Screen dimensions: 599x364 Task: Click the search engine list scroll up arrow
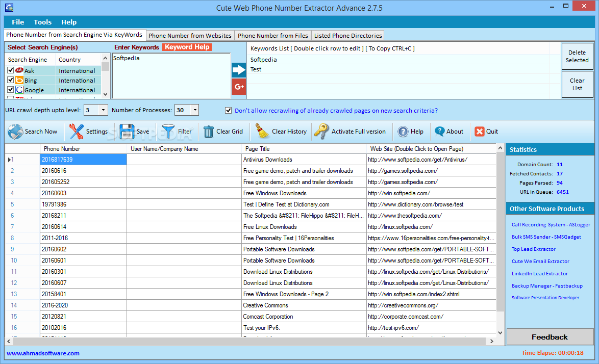[106, 58]
